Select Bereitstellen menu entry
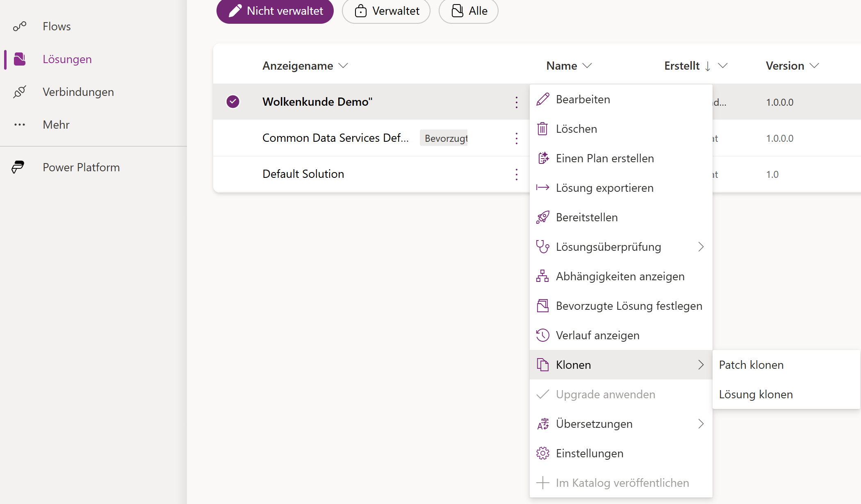This screenshot has height=504, width=861. 621,217
